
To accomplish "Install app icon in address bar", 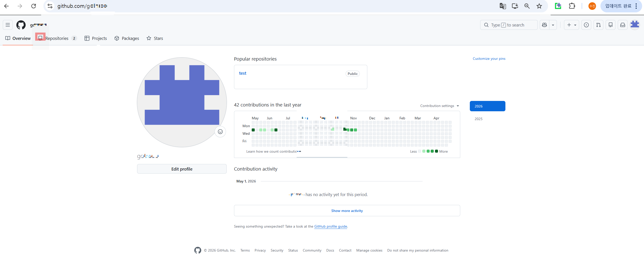I will (515, 6).
